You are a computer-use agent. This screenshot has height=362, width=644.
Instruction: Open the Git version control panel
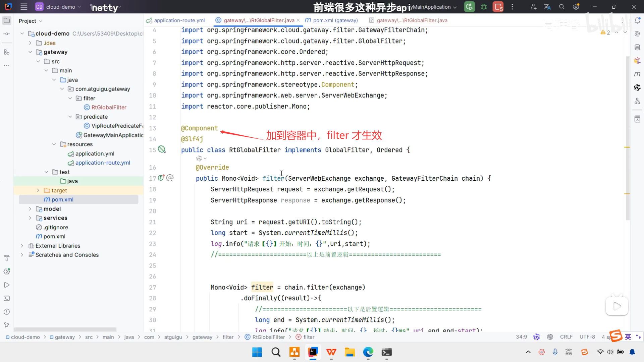click(7, 325)
